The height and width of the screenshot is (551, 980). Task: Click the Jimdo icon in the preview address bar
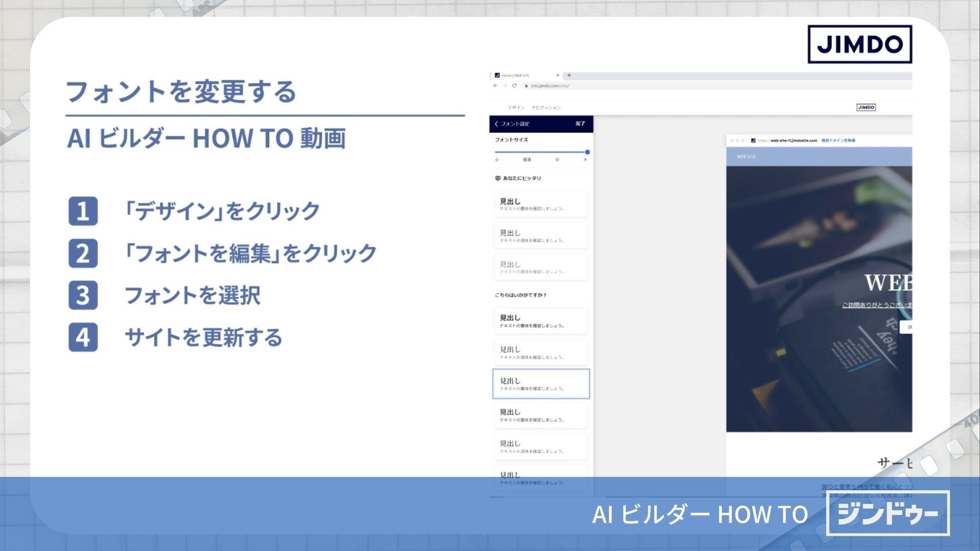coord(753,140)
